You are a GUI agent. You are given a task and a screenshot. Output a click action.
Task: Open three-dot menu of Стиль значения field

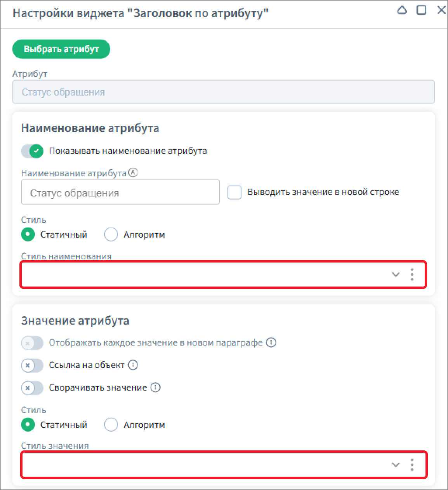pyautogui.click(x=412, y=464)
